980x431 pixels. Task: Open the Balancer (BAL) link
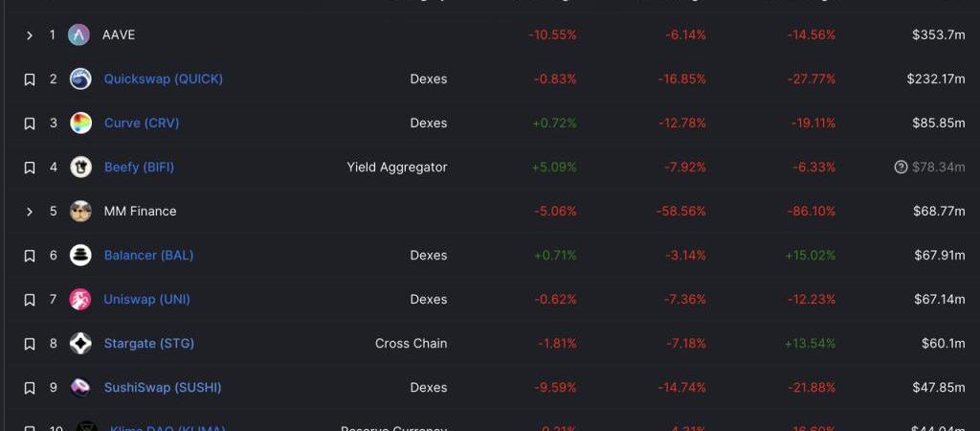[147, 256]
